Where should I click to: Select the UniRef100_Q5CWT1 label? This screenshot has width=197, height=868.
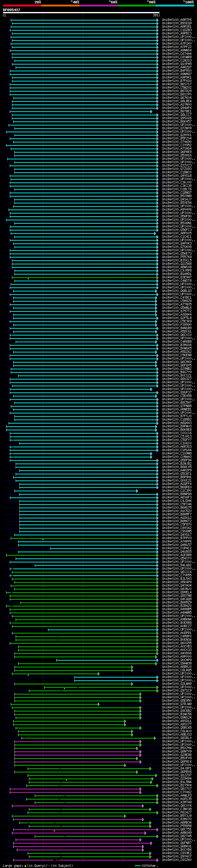pos(177,474)
